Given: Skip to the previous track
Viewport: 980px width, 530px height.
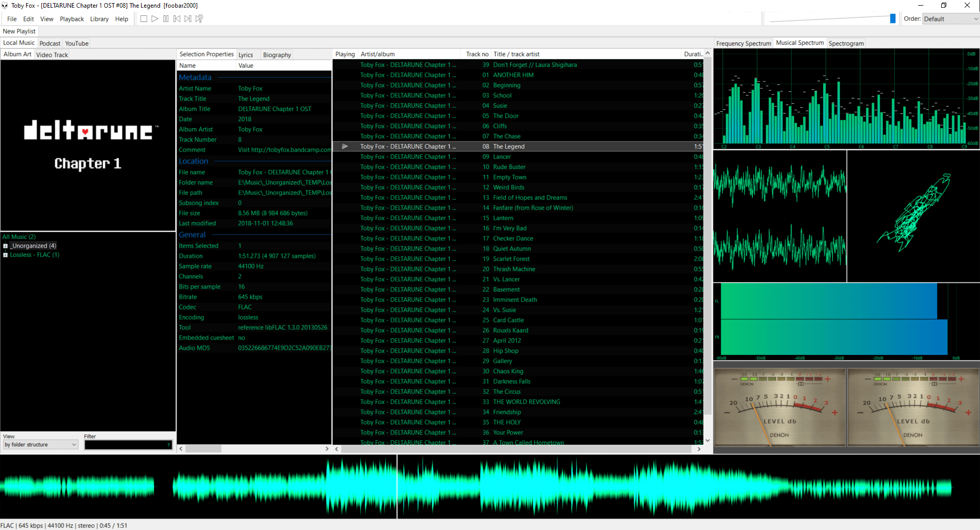Looking at the screenshot, I should pos(177,19).
